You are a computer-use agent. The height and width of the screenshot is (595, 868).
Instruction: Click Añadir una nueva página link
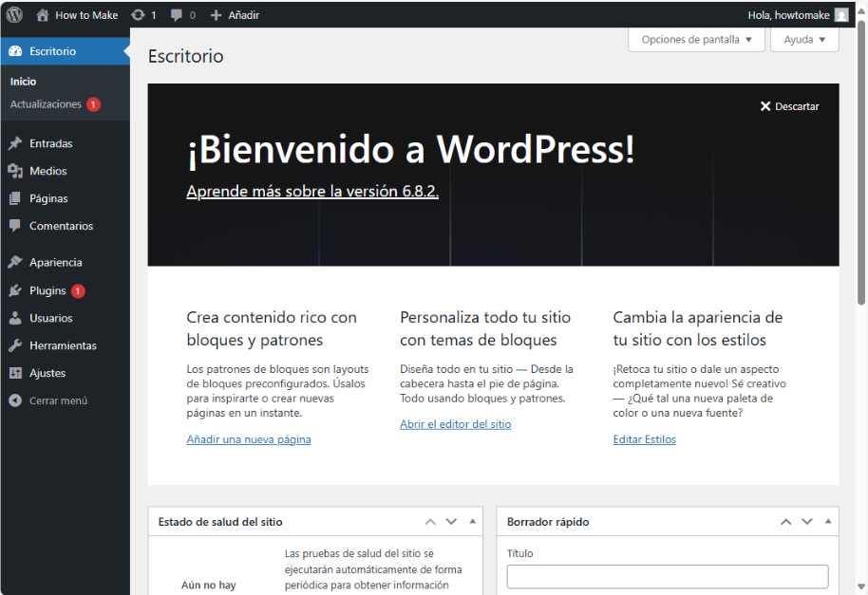pos(249,440)
